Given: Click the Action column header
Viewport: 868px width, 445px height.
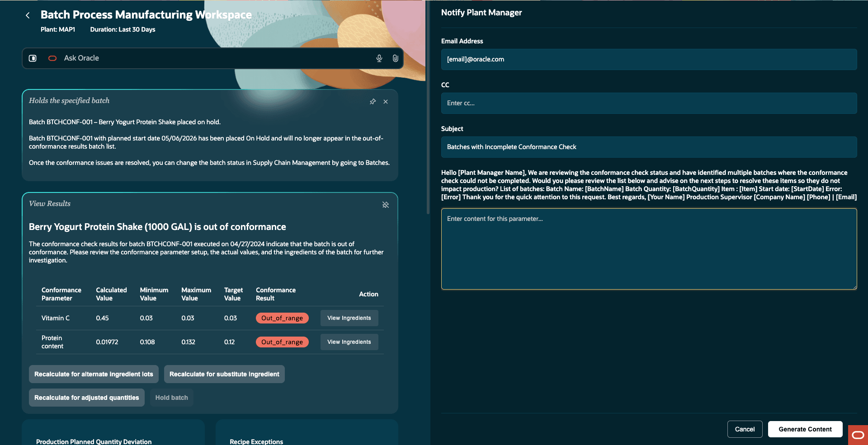Looking at the screenshot, I should coord(368,294).
